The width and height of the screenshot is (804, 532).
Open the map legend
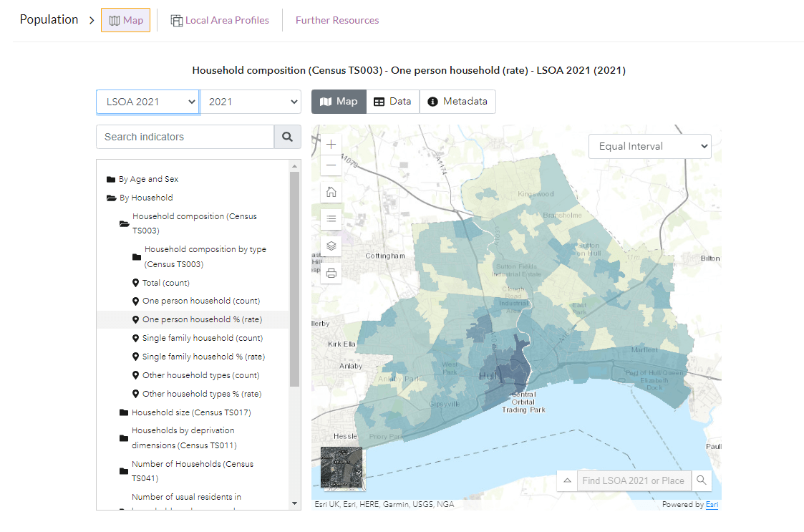331,218
